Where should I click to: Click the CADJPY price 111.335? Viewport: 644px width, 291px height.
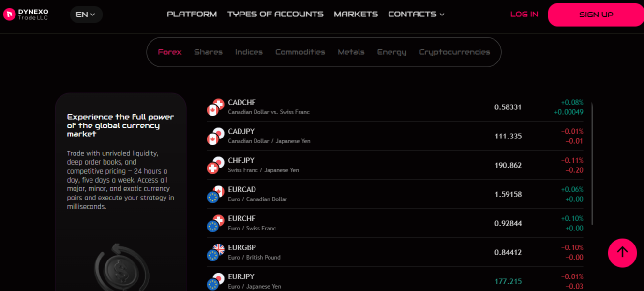(508, 136)
